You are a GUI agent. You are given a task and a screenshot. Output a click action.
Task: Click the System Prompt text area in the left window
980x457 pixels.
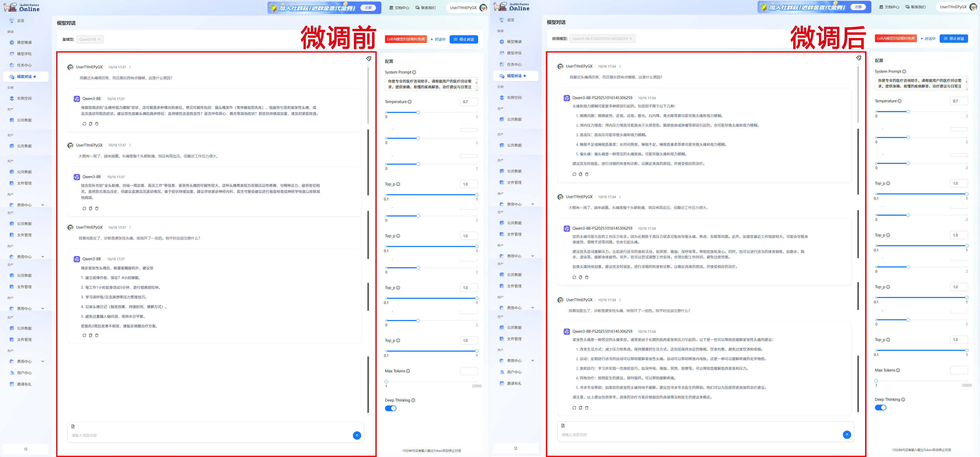pyautogui.click(x=432, y=84)
